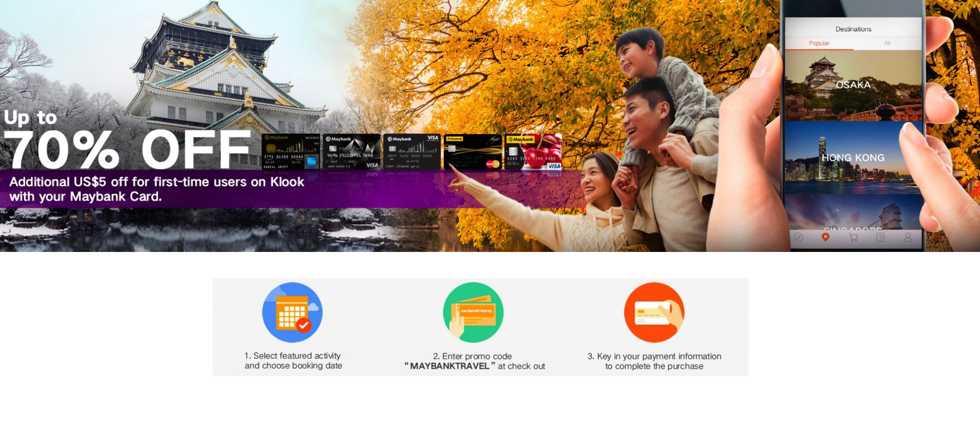Select the Osaka destination card
The width and height of the screenshot is (980, 427).
click(853, 85)
